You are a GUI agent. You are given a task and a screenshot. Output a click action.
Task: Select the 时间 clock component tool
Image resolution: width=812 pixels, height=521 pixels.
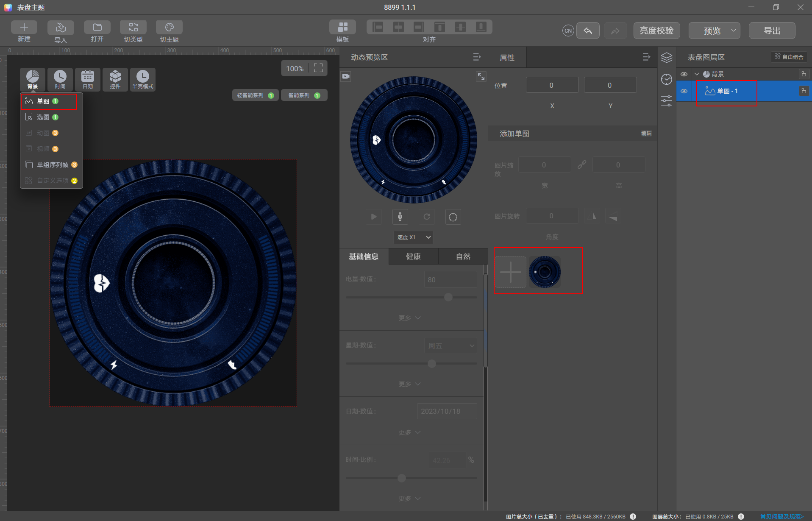(x=60, y=79)
